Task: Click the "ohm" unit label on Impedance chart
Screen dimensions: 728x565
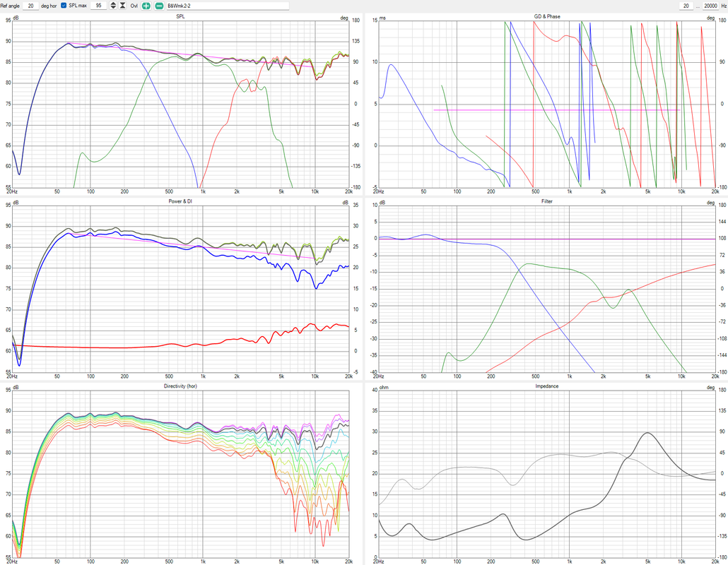Action: point(384,387)
